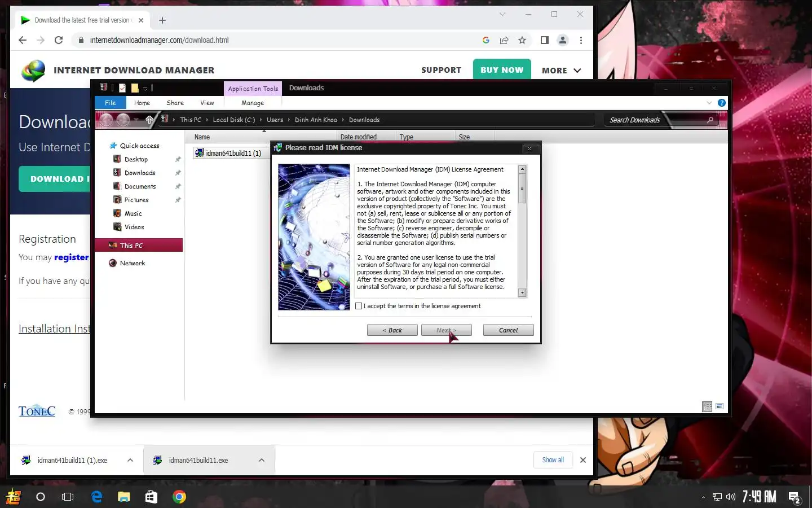Image resolution: width=812 pixels, height=508 pixels.
Task: Open the Manage tab under Application Tools
Action: (253, 103)
